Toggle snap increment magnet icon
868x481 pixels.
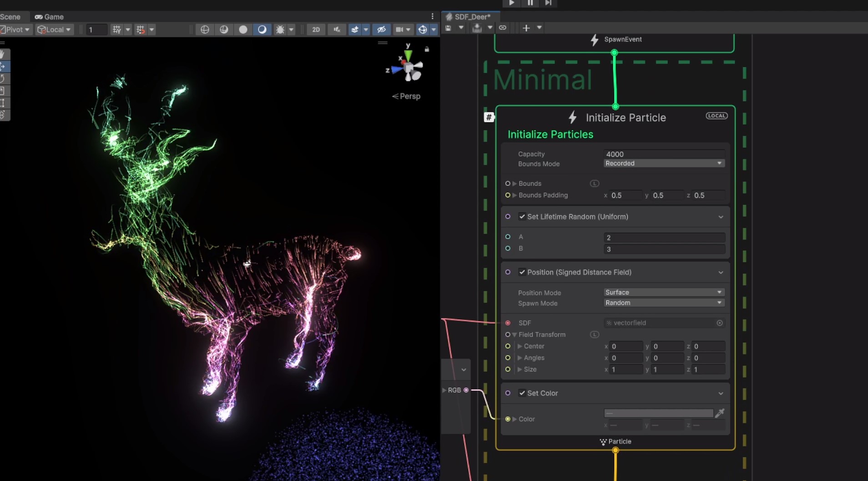pos(141,30)
